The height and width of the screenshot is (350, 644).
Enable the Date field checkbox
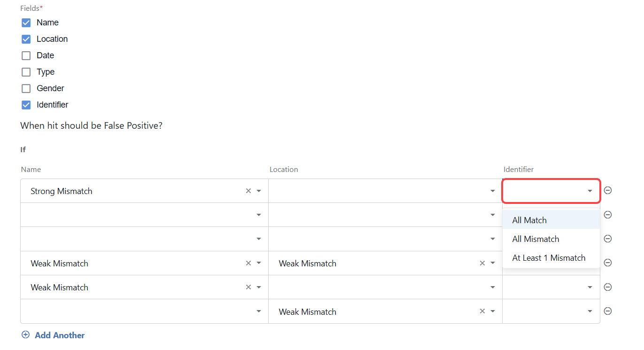(x=26, y=55)
